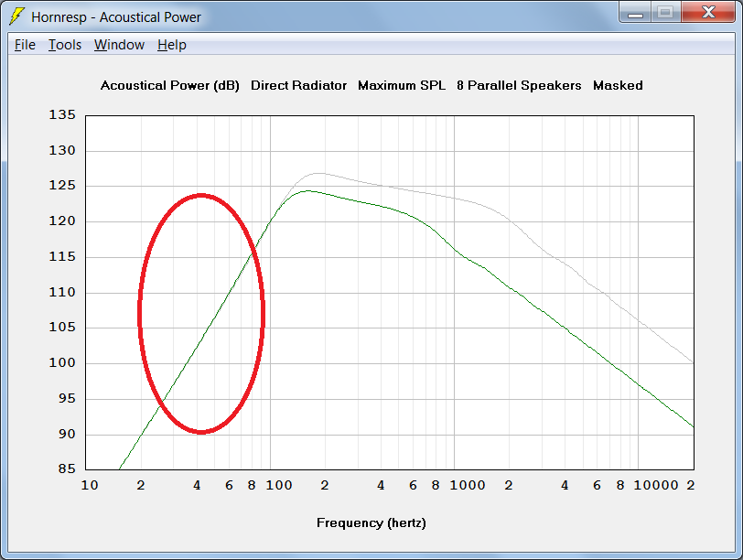The image size is (743, 560).
Task: Click the Hornresp - Acoustical Power title text
Action: pyautogui.click(x=116, y=17)
